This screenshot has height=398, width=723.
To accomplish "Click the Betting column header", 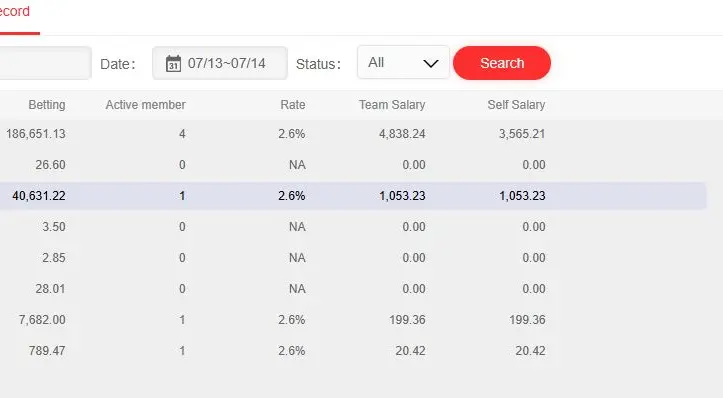I will tap(47, 105).
